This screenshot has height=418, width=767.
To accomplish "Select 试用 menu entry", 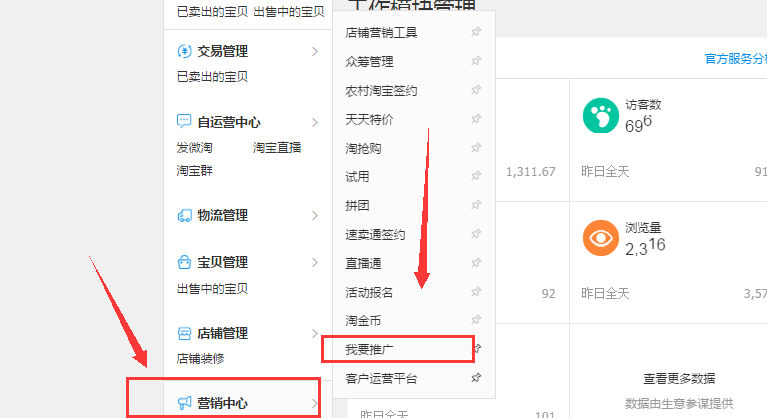I will [357, 176].
